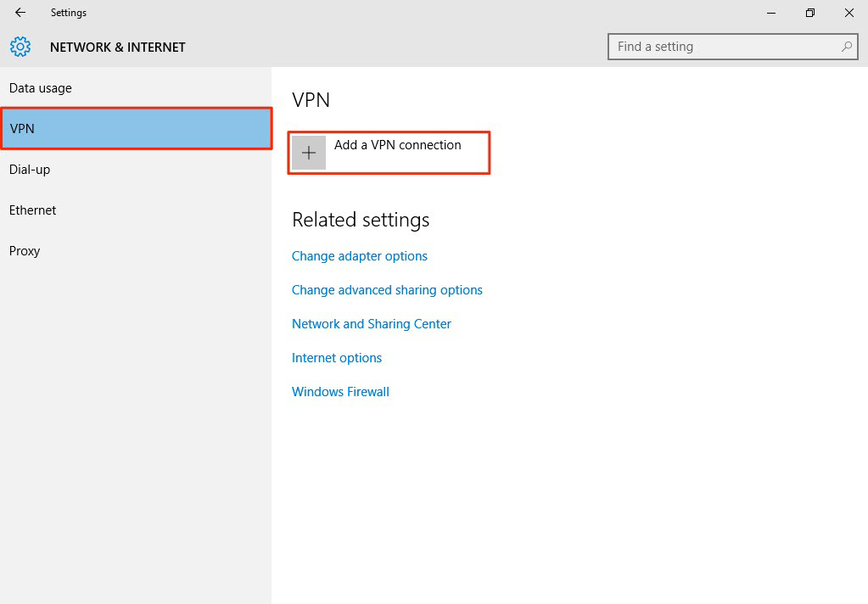Launch Network and Sharing Center
868x604 pixels.
tap(372, 324)
